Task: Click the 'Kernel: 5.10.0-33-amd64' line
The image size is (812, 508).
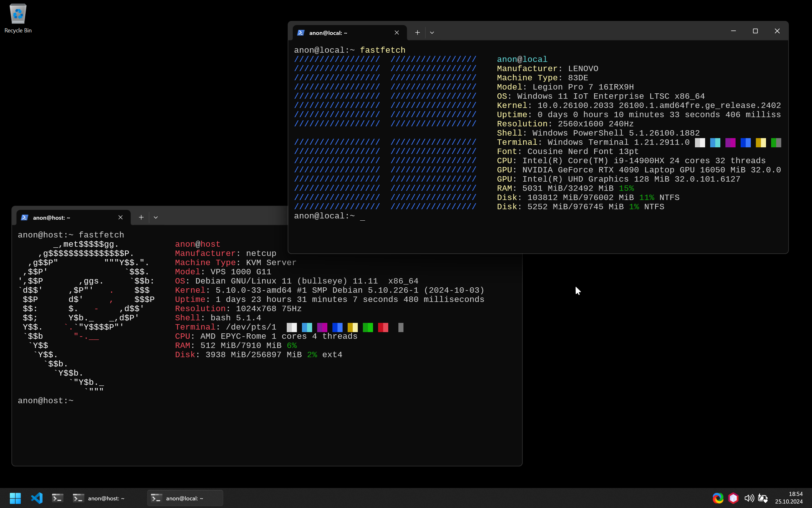Action: tap(330, 290)
